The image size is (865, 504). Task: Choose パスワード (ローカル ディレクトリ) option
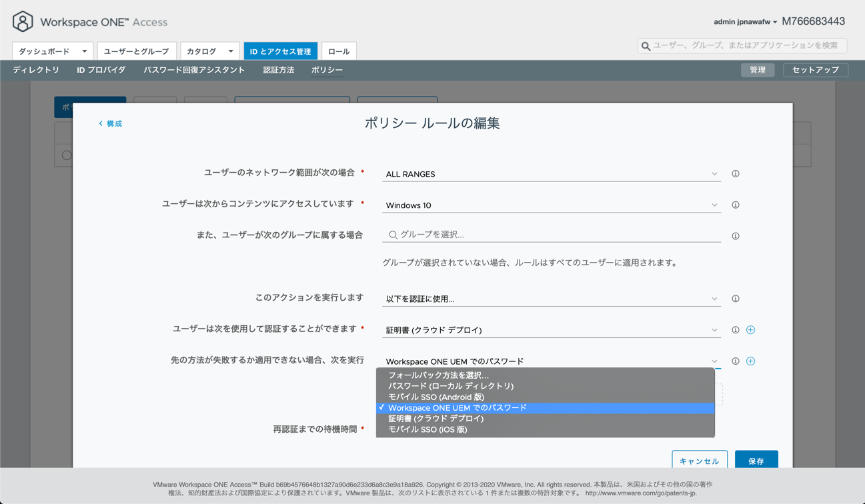(546, 386)
